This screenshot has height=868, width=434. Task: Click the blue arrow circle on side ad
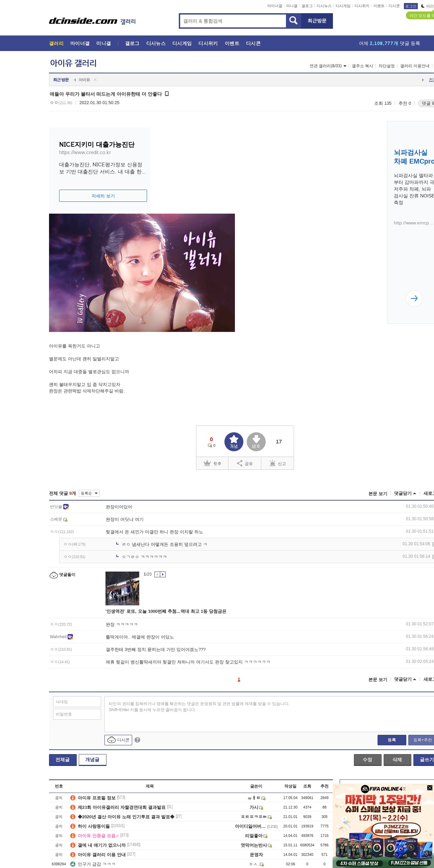click(414, 298)
